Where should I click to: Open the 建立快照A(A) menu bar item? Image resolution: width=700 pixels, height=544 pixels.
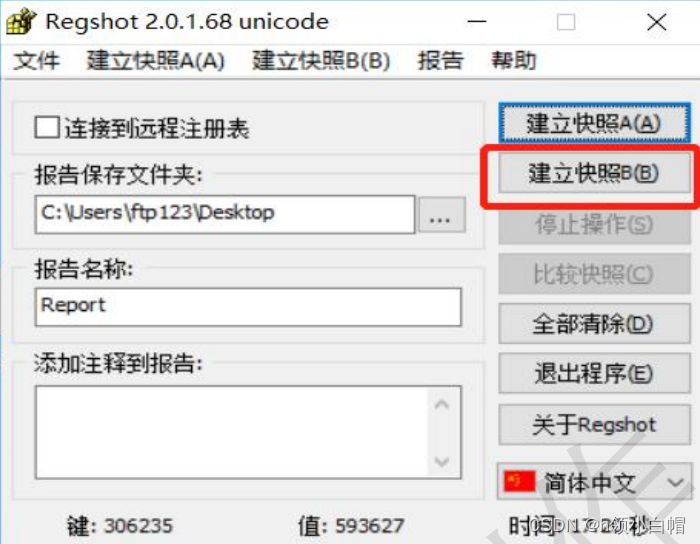click(x=155, y=61)
